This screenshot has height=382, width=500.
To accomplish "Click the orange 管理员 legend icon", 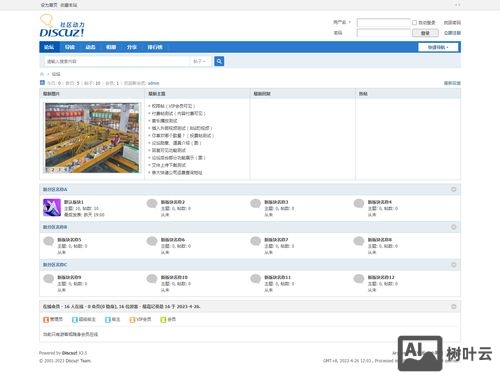I will (46, 319).
